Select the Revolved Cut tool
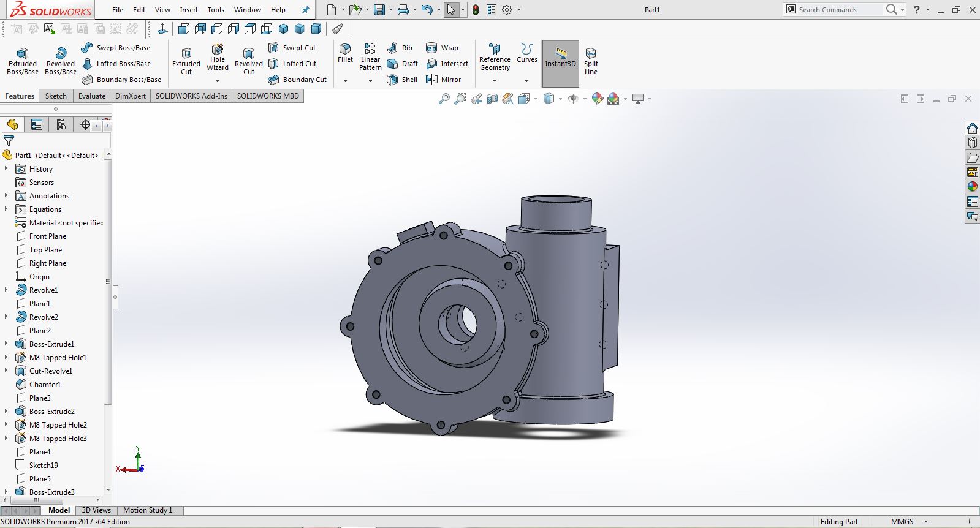Screen dimensions: 980x528 point(249,61)
